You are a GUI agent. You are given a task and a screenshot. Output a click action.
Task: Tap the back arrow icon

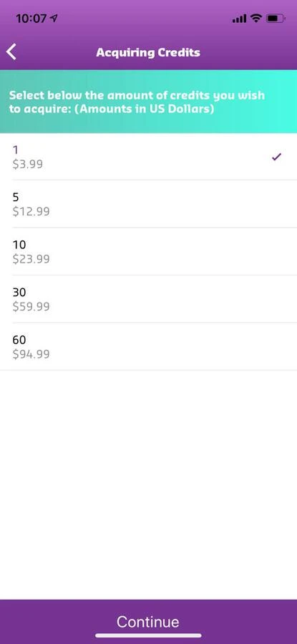[x=12, y=52]
